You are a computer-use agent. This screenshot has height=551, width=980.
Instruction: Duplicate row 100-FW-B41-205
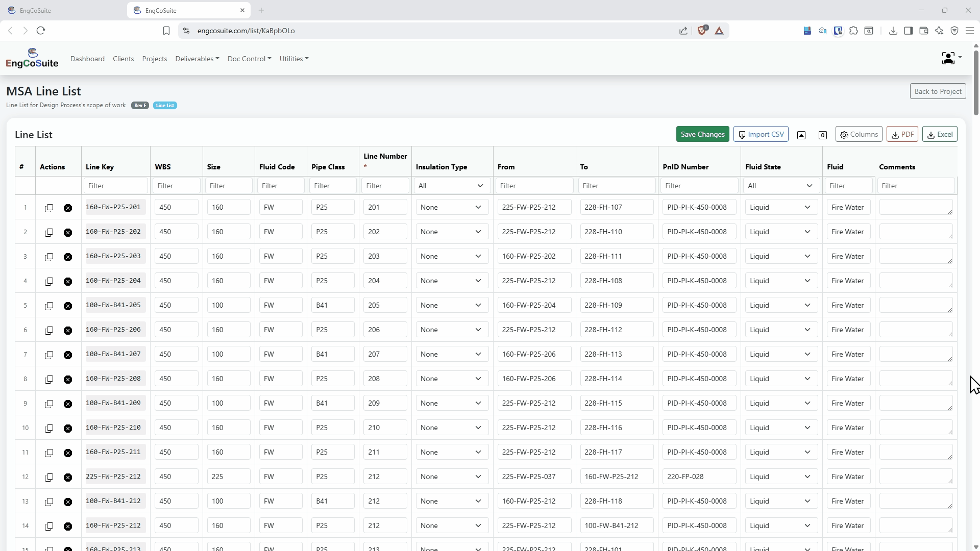[x=49, y=306]
